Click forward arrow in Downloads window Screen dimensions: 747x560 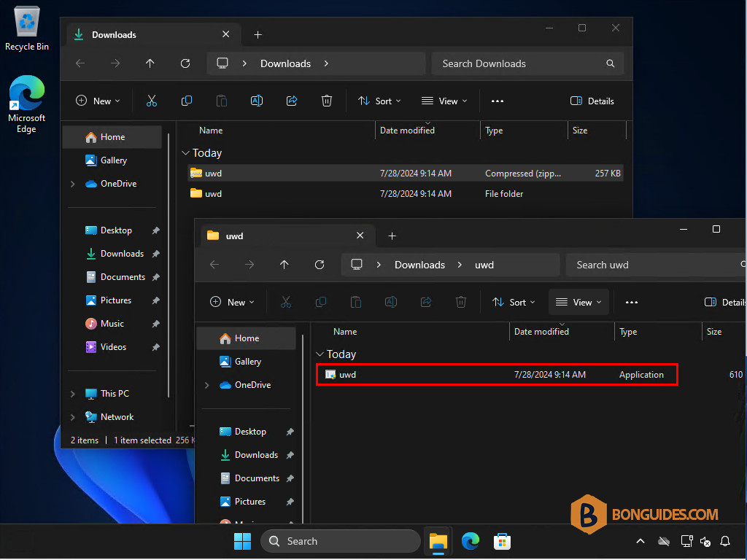(115, 63)
